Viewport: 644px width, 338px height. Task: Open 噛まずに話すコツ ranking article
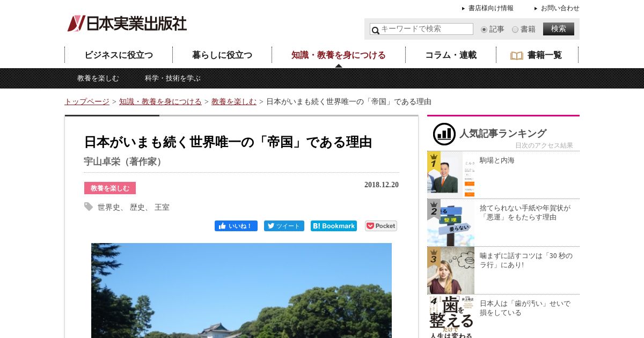tap(526, 260)
